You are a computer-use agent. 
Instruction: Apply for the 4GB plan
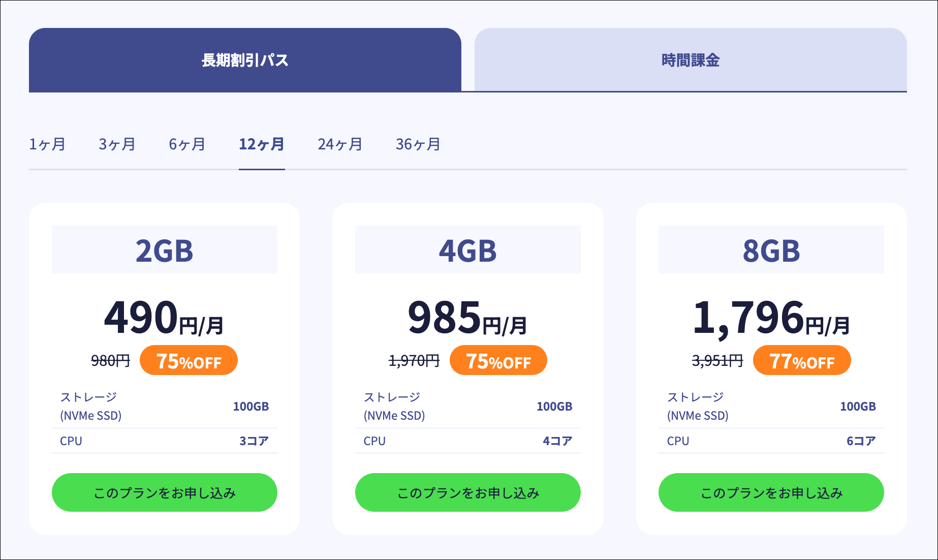click(x=468, y=492)
